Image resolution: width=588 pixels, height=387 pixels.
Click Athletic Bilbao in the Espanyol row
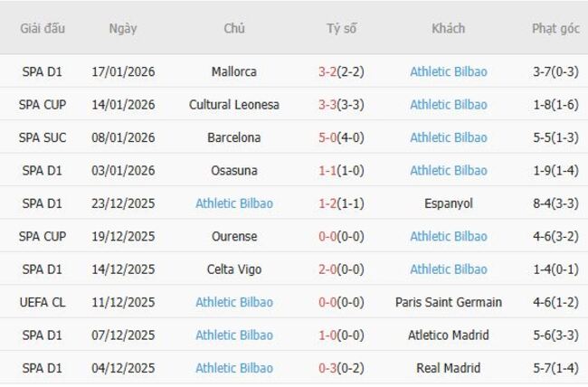tap(233, 203)
